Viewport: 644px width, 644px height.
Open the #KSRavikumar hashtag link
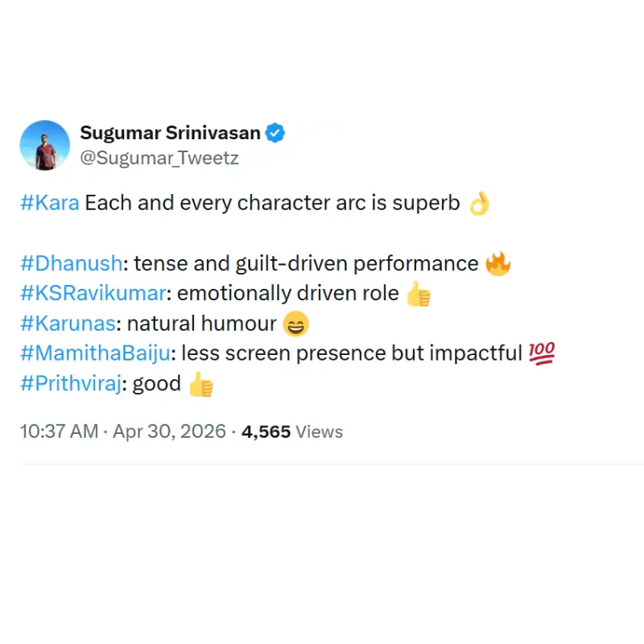point(93,293)
